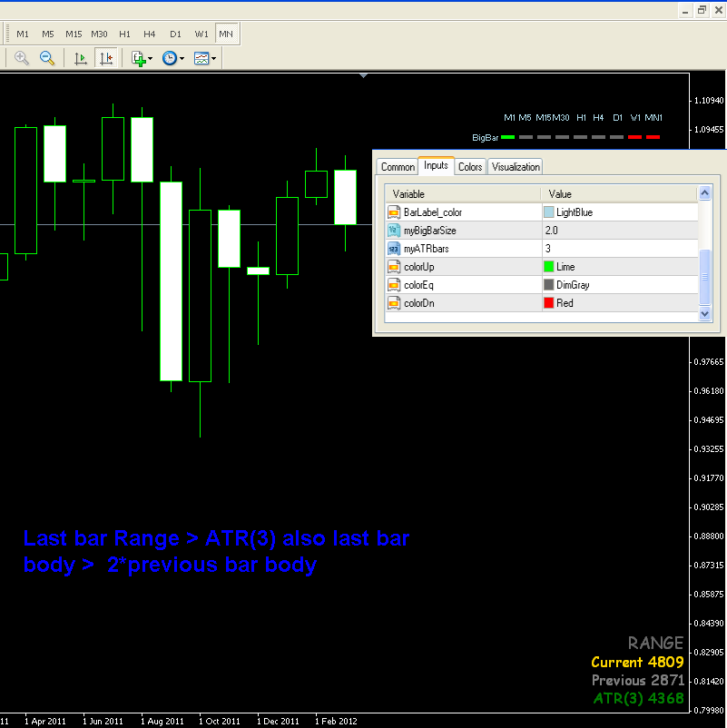Click the colorUp row icon

(x=394, y=267)
